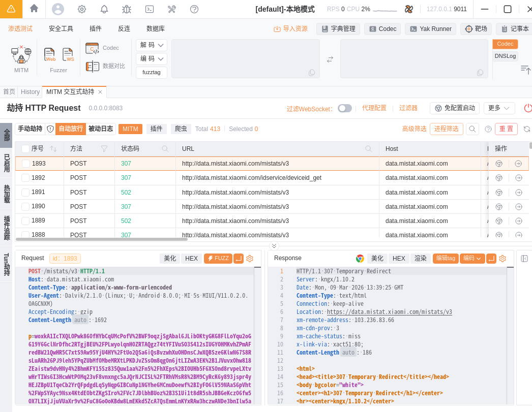Open the 状态码 column search
The width and height of the screenshot is (532, 412).
[x=165, y=149]
